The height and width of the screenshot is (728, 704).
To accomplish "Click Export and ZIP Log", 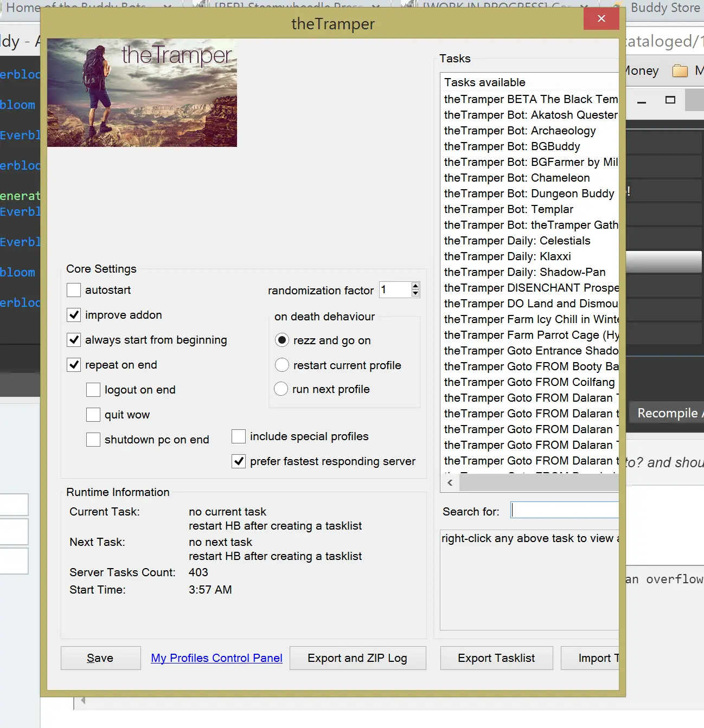I will click(x=357, y=658).
